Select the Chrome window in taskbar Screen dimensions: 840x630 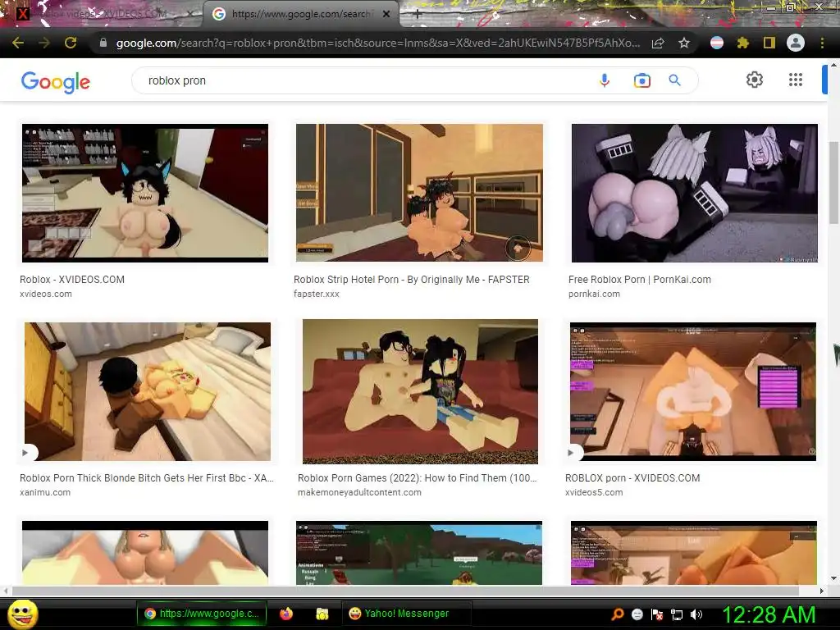(202, 614)
